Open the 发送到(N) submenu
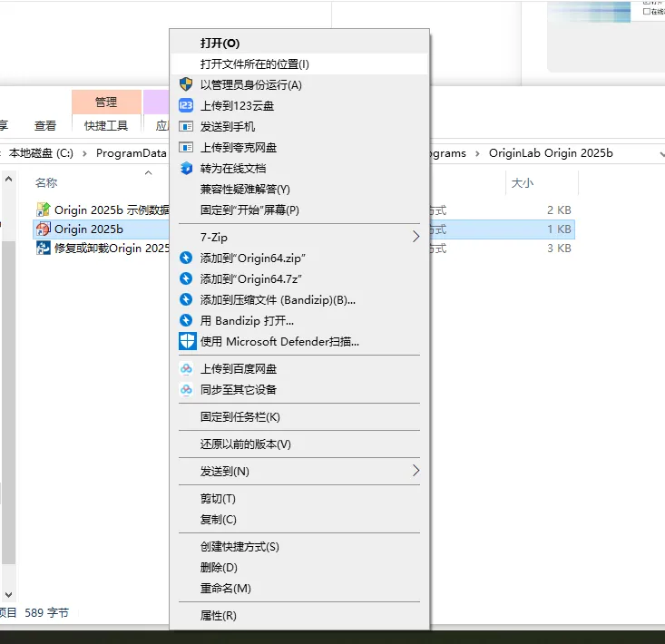Screen dimensions: 665x644 coord(299,471)
